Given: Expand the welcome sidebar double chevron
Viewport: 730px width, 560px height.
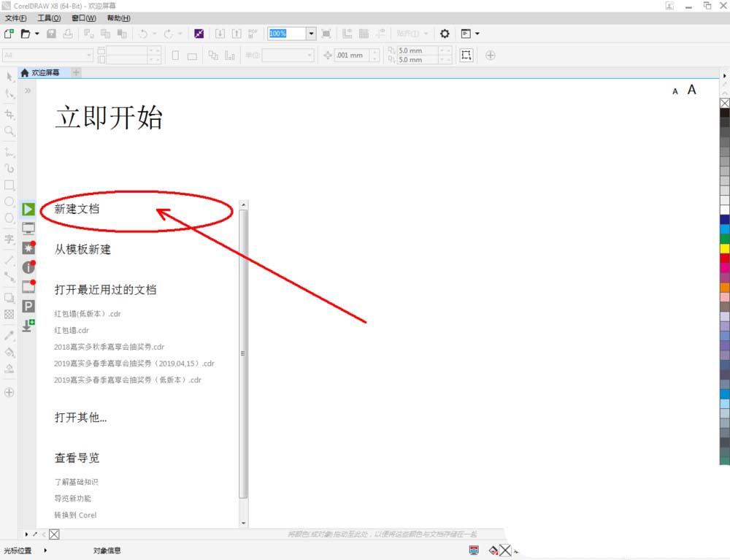Looking at the screenshot, I should click(x=28, y=91).
